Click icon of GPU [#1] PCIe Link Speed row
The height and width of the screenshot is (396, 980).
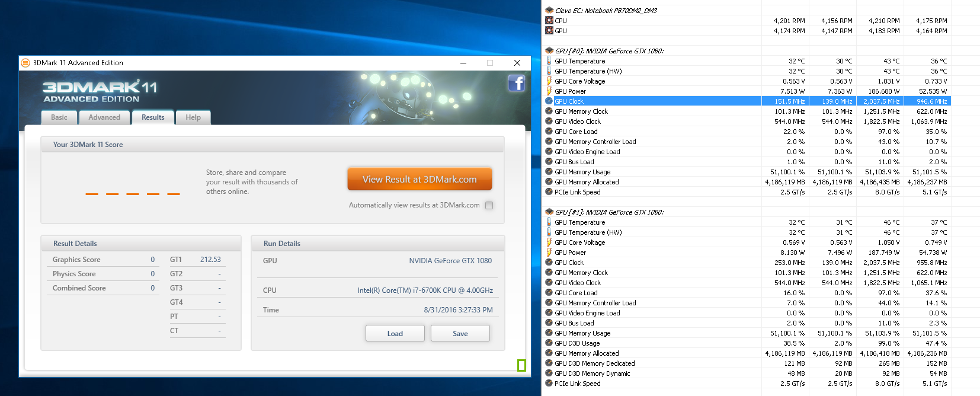click(x=549, y=384)
